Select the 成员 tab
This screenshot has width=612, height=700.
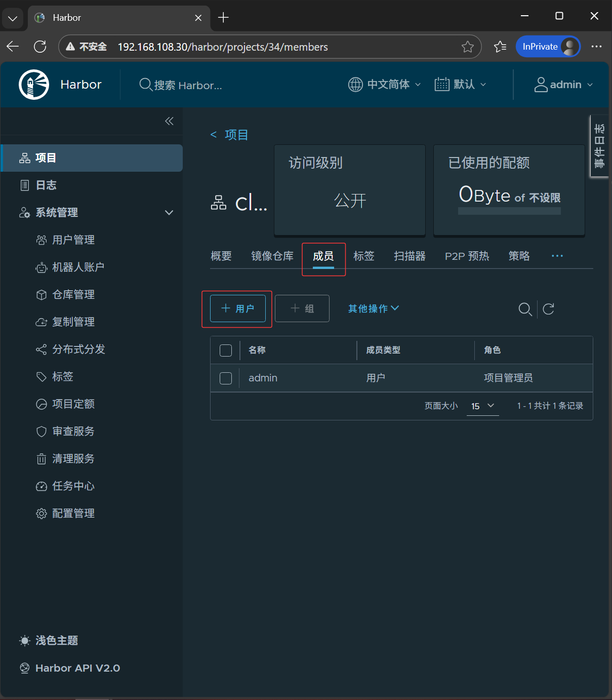point(323,256)
